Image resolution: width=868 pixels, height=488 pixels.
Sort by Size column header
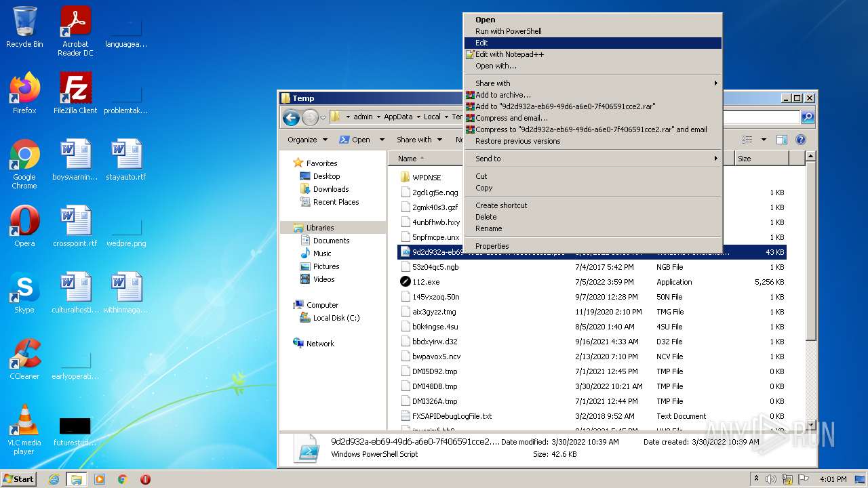[762, 159]
